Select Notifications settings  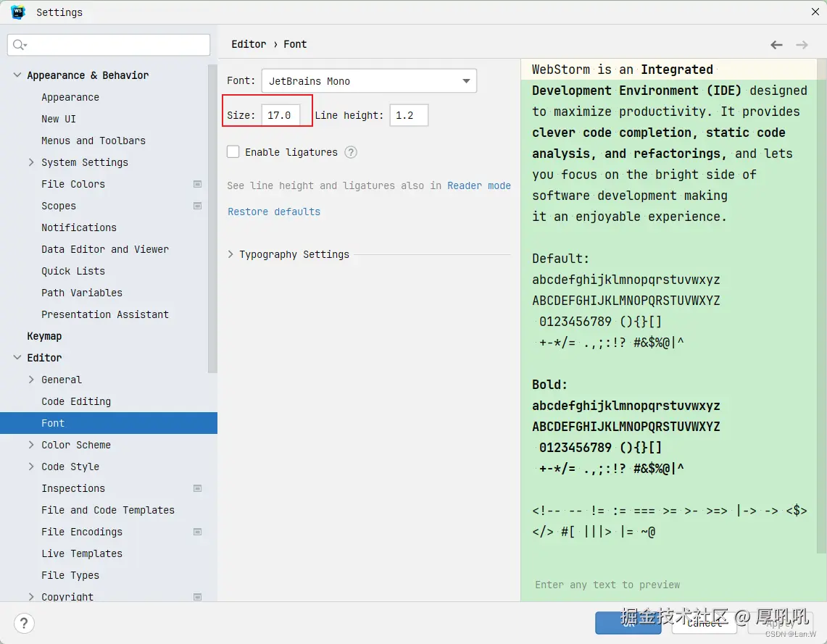79,227
